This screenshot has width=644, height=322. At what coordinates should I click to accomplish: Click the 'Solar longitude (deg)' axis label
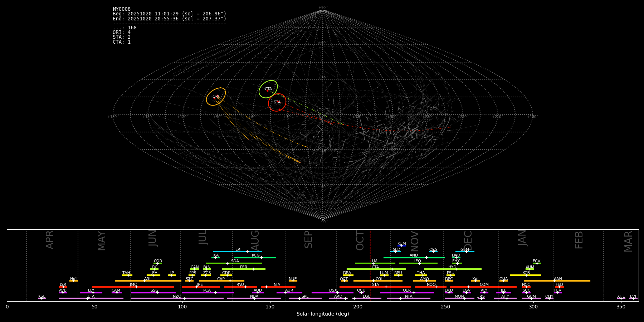(x=323, y=314)
